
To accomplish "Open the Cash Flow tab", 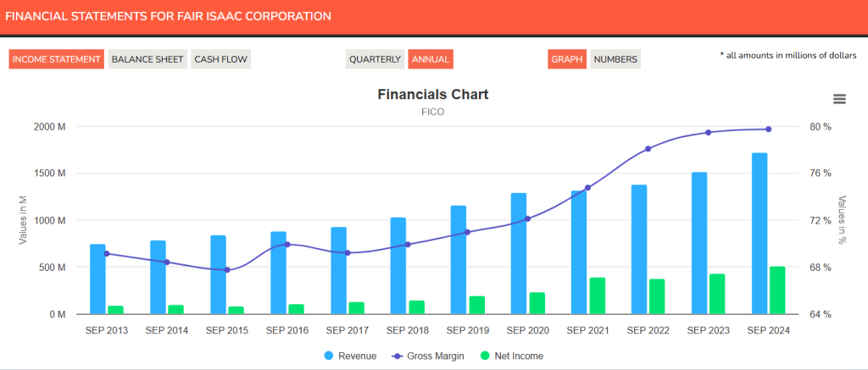I will tap(220, 59).
